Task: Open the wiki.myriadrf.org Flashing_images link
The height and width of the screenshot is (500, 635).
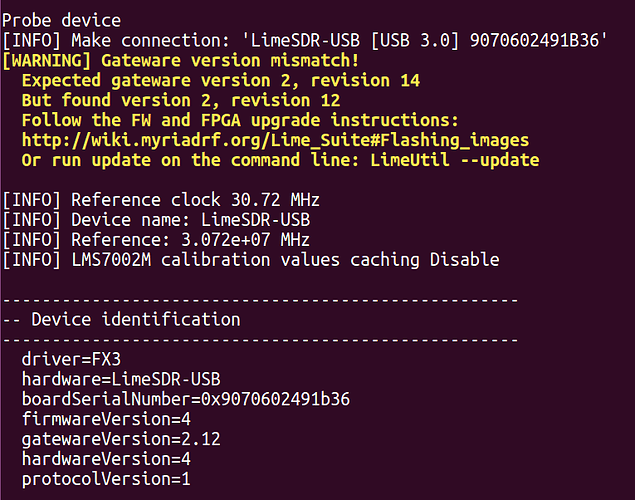Action: click(275, 140)
